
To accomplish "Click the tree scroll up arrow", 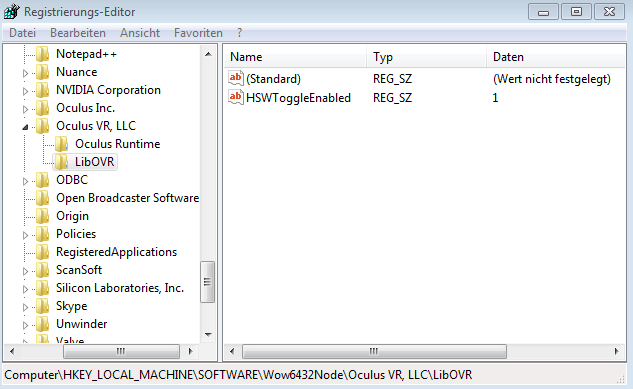I will (x=208, y=54).
